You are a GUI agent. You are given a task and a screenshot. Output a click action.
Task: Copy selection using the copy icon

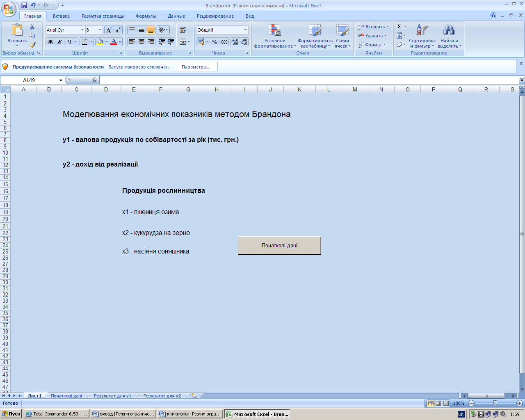click(x=32, y=36)
